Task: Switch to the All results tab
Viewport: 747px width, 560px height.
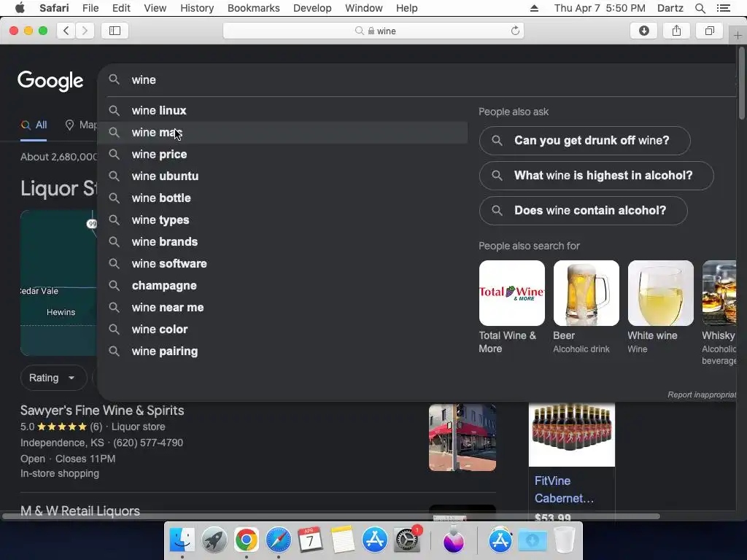Action: point(34,125)
